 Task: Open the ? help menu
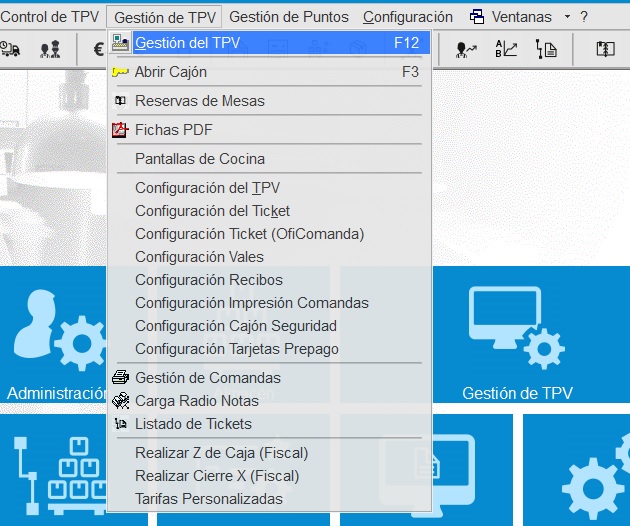coord(584,17)
